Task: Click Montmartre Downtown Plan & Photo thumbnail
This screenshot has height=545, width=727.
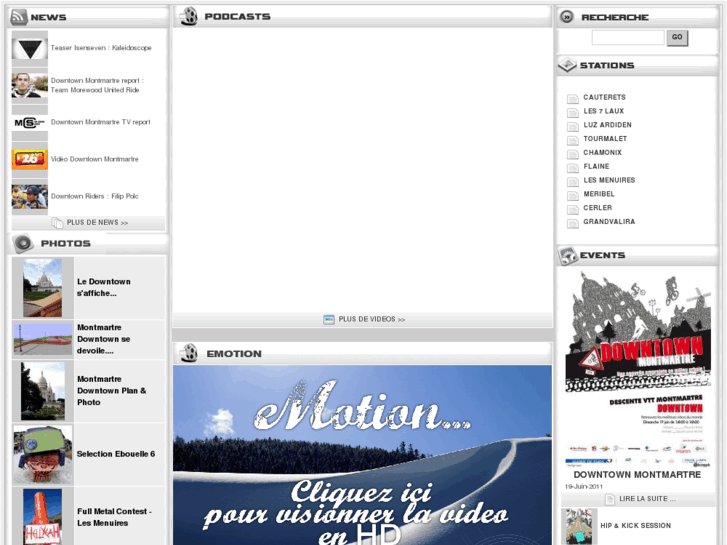Action: click(x=43, y=391)
